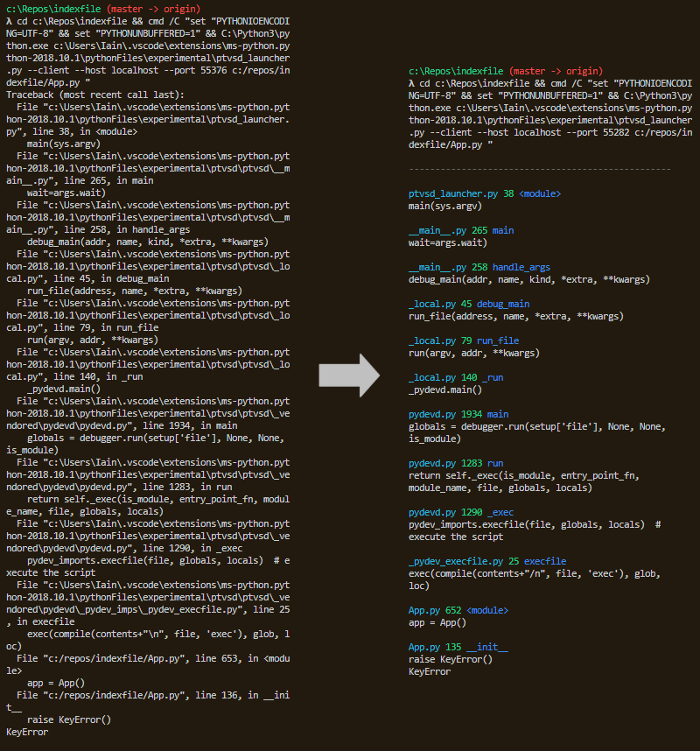Select the '_local.py 140 _run' heading
The width and height of the screenshot is (700, 751).
(x=456, y=377)
